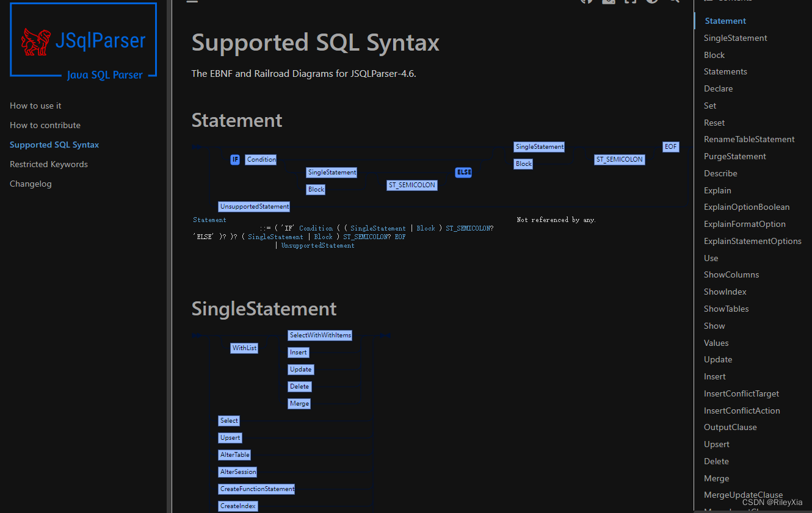This screenshot has height=513, width=812.
Task: Go to Describe in contents sidebar
Action: (x=720, y=173)
